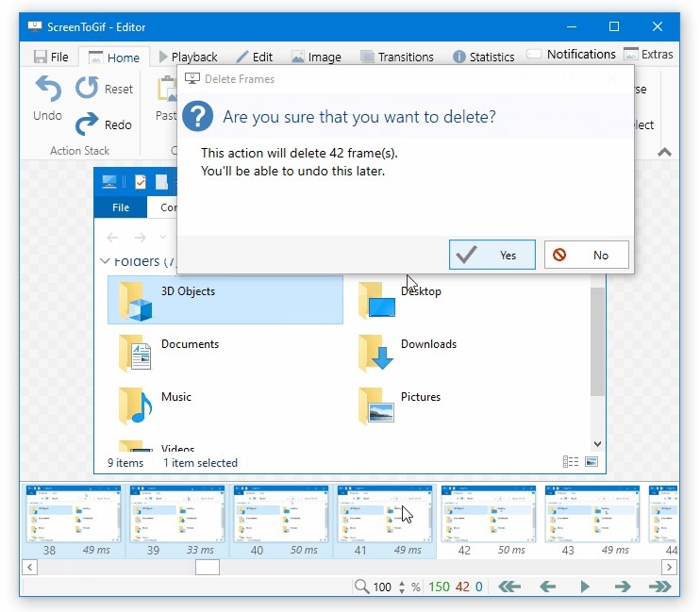Minimize the ScreenToGif Editor window
This screenshot has width=700, height=612.
572,26
